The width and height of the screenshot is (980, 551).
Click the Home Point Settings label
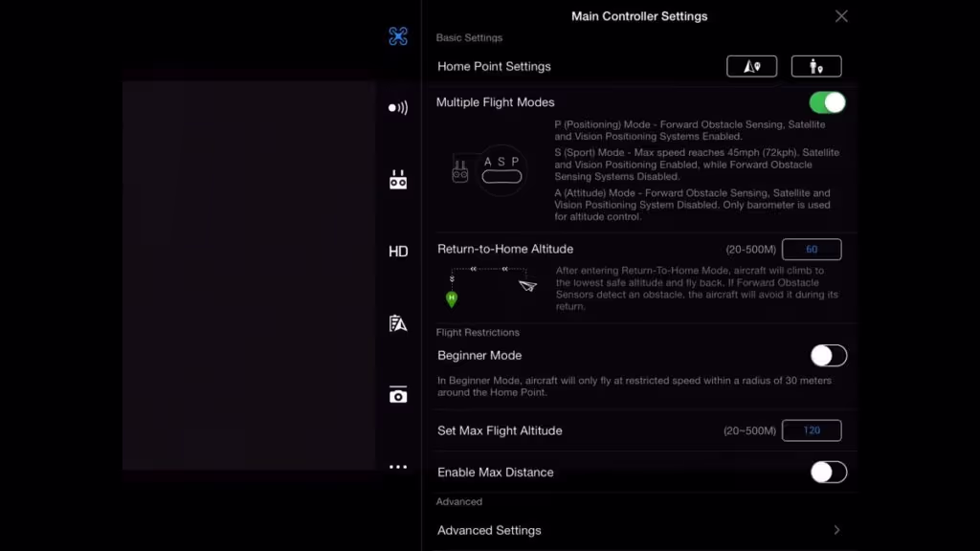tap(494, 66)
